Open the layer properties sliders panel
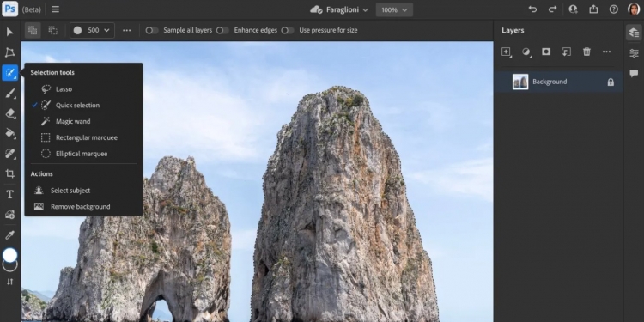This screenshot has height=322, width=644. point(634,53)
